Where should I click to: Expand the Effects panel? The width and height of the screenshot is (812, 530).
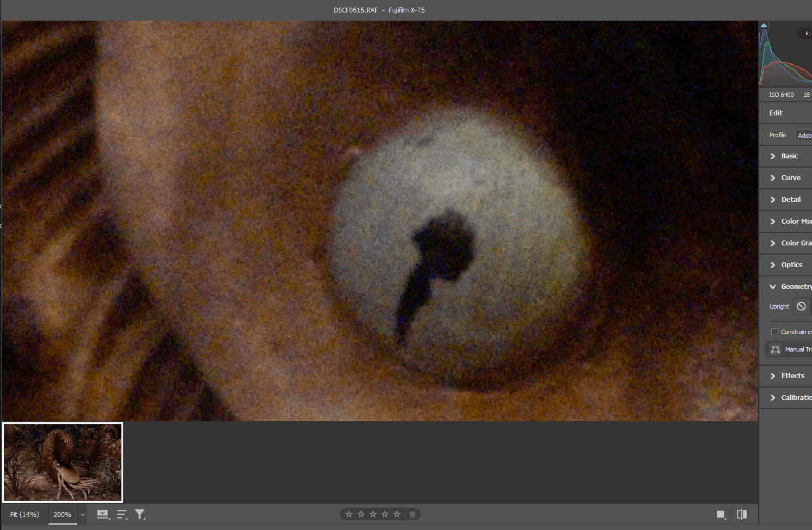pyautogui.click(x=785, y=376)
